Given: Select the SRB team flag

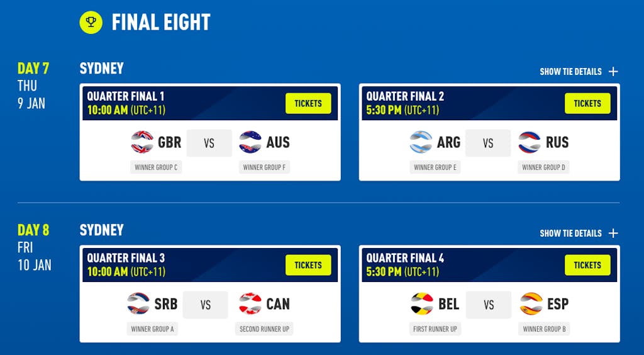Looking at the screenshot, I should (138, 303).
